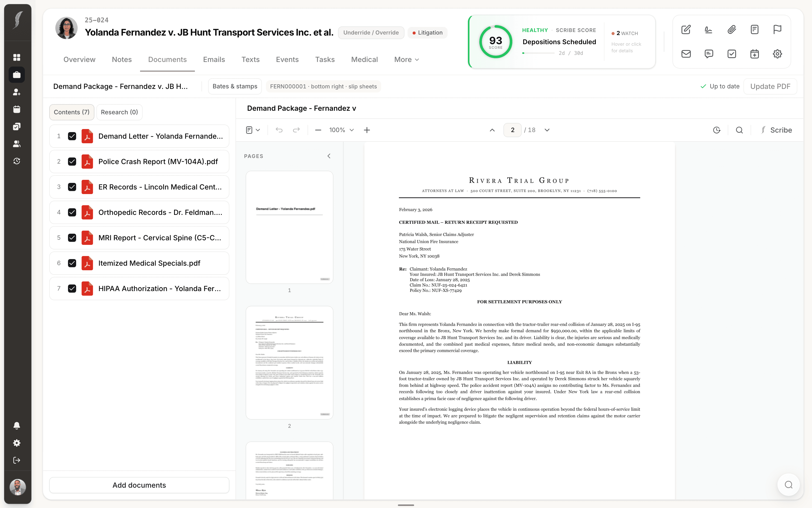The image size is (812, 508).
Task: Click the undo arrow in PDF toolbar
Action: click(x=279, y=130)
